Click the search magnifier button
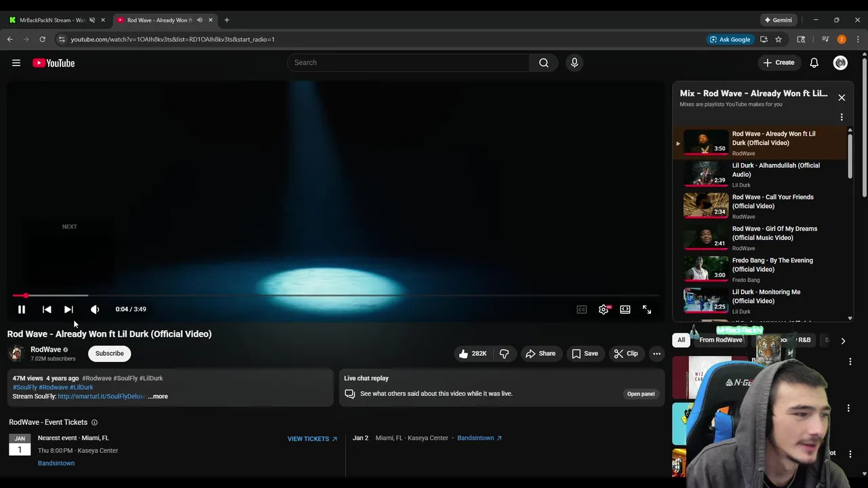This screenshot has height=488, width=868. pyautogui.click(x=544, y=62)
